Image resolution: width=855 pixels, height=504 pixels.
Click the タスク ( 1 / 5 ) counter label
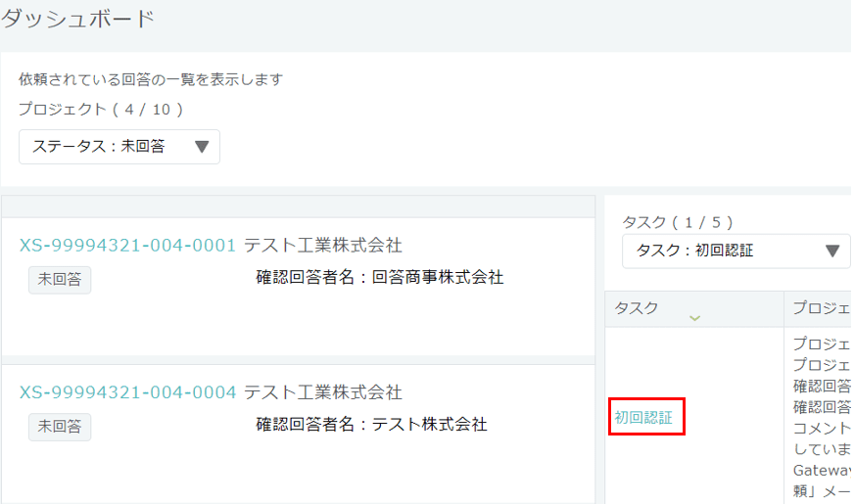pos(678,222)
